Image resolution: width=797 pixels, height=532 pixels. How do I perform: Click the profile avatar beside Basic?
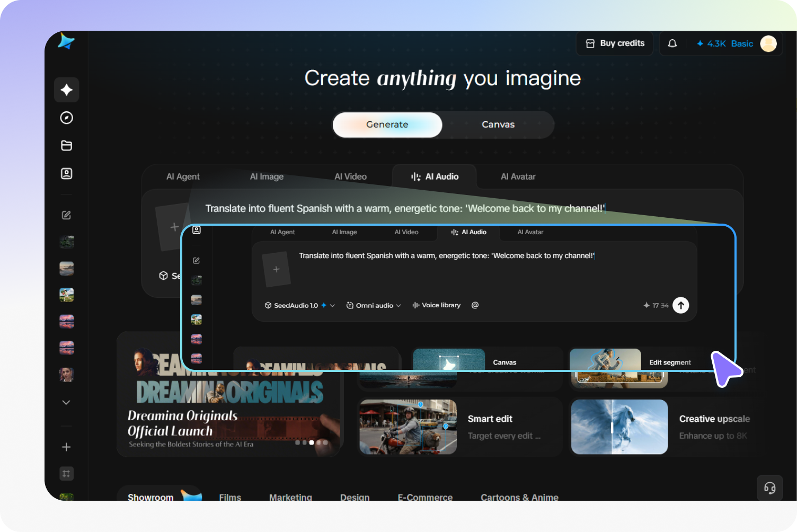[768, 43]
